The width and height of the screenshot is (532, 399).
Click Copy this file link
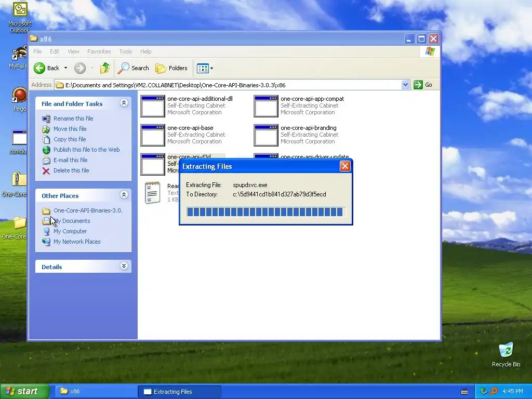(70, 139)
